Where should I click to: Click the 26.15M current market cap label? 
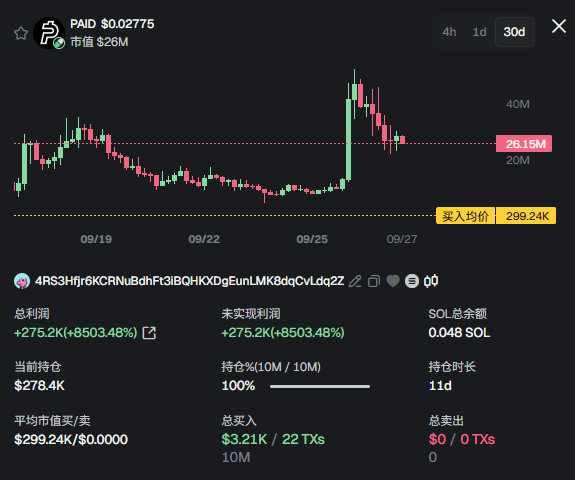tap(524, 144)
